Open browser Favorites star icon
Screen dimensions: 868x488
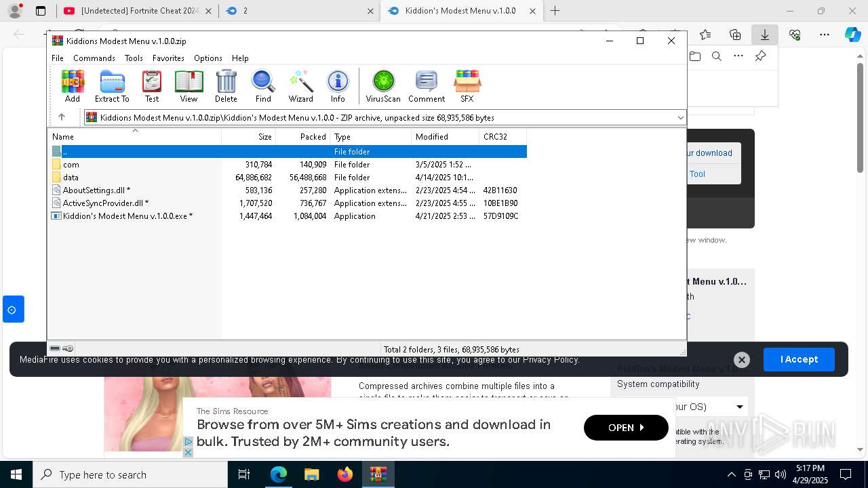point(705,35)
